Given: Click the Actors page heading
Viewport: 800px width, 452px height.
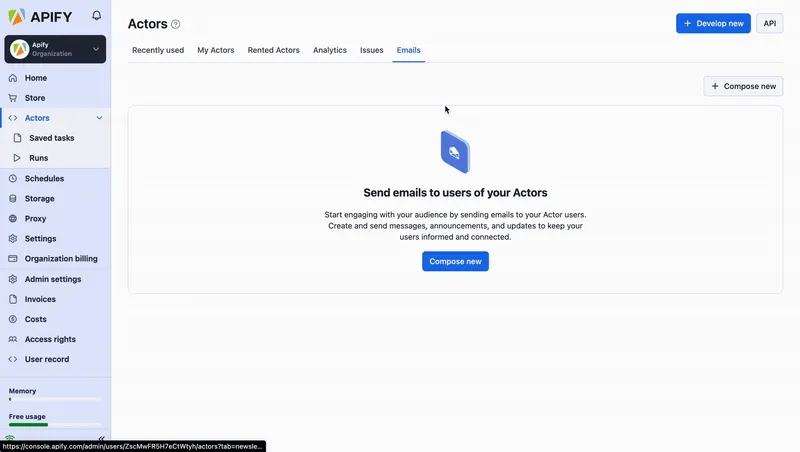Looking at the screenshot, I should point(147,24).
